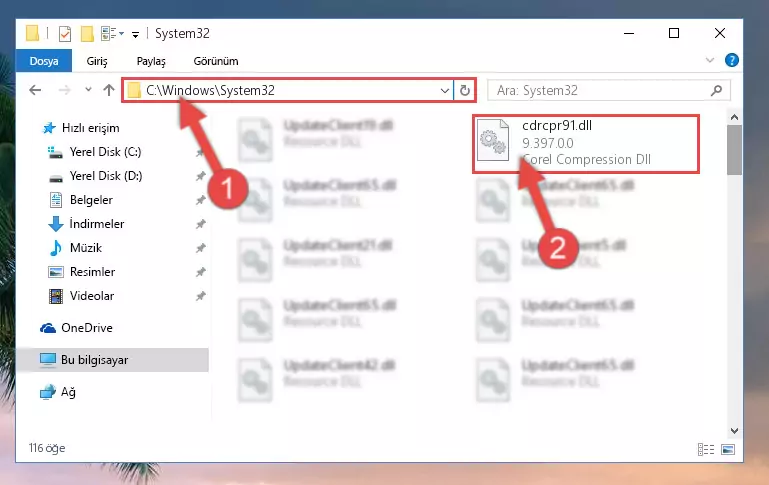The width and height of the screenshot is (769, 485).
Task: Open Yerel Disk (C:) in sidebar
Action: click(105, 152)
